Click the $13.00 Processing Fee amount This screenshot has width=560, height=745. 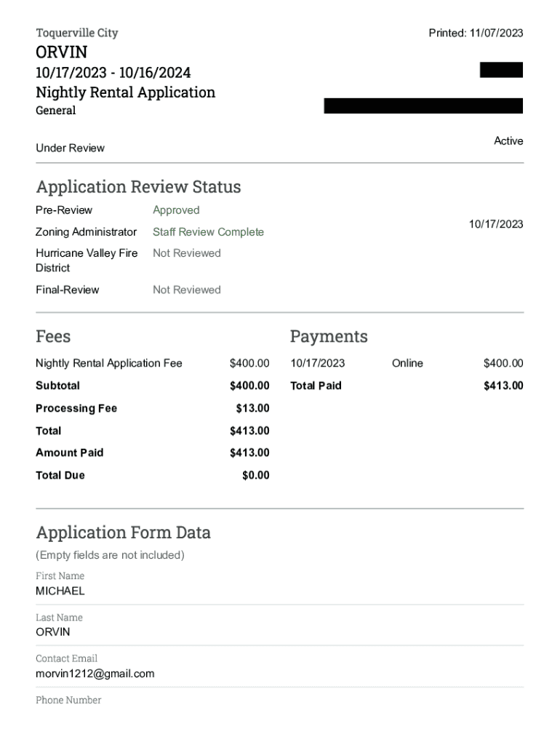click(252, 408)
